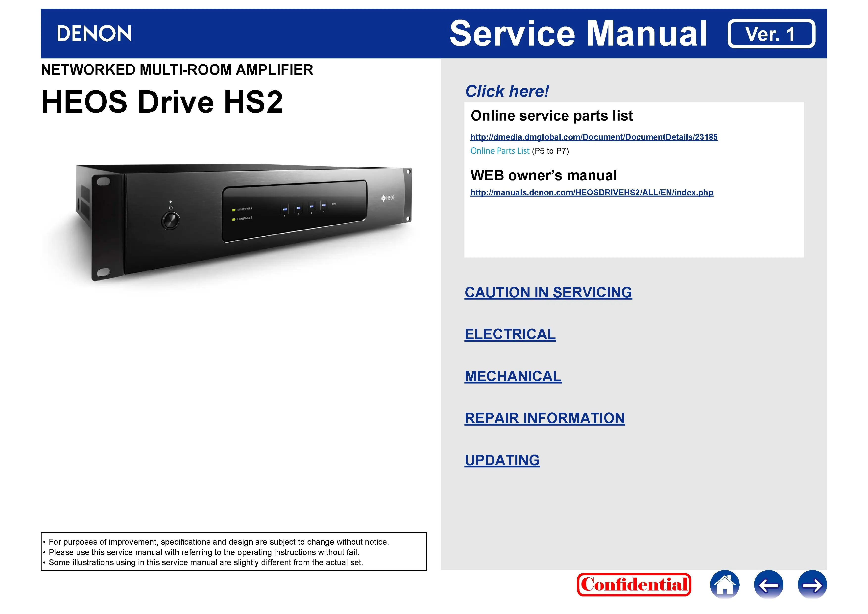Jump to UPDATING section
This screenshot has height=614, width=868.
(502, 460)
